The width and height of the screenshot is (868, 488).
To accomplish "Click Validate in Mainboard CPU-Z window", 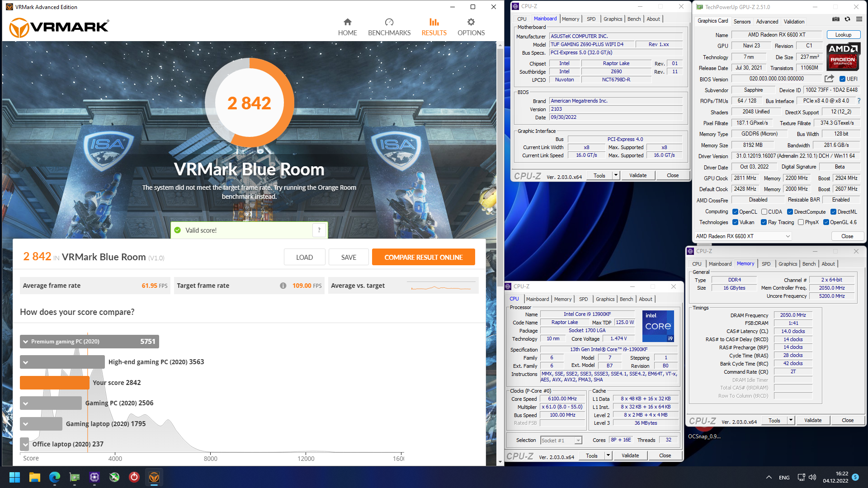I will tap(638, 175).
